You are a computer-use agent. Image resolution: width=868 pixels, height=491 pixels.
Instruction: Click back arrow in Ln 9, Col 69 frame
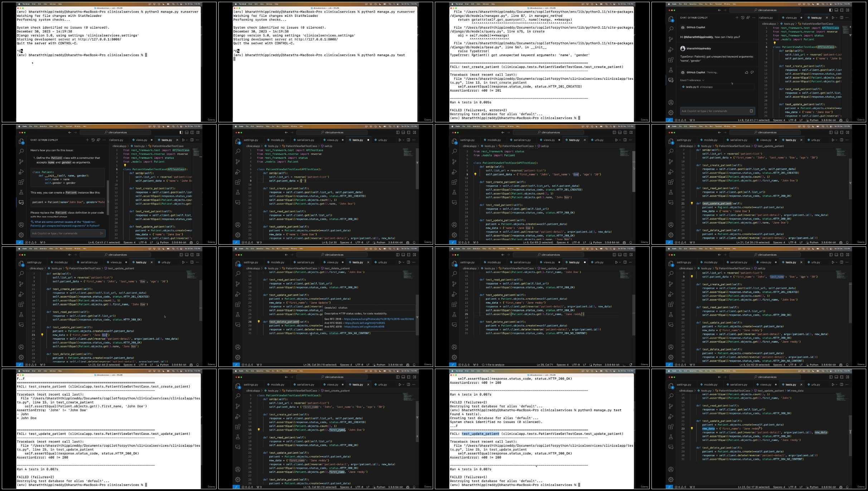click(503, 132)
